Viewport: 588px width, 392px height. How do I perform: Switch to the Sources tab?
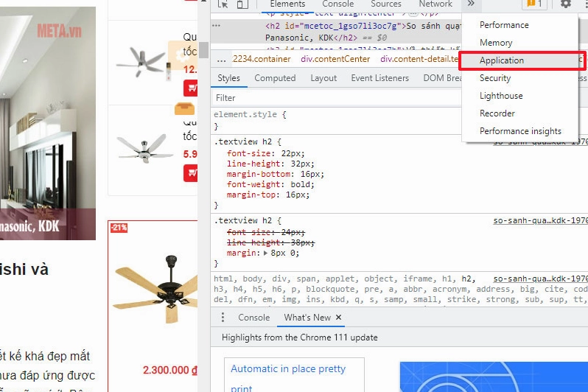click(386, 4)
